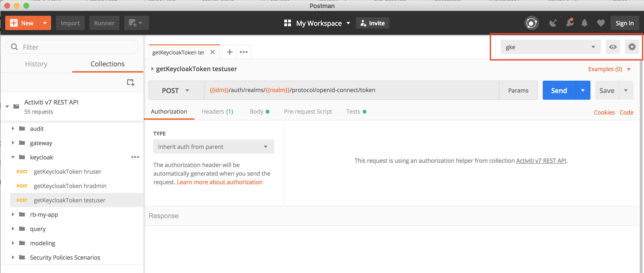Collapse the keycloak folder
Screen dimensions: 644x273
tap(13, 157)
